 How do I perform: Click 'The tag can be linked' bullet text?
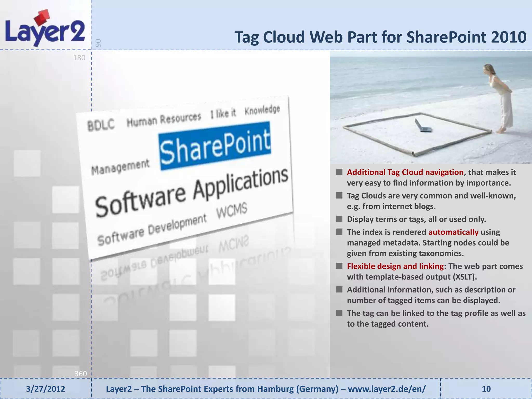click(436, 318)
